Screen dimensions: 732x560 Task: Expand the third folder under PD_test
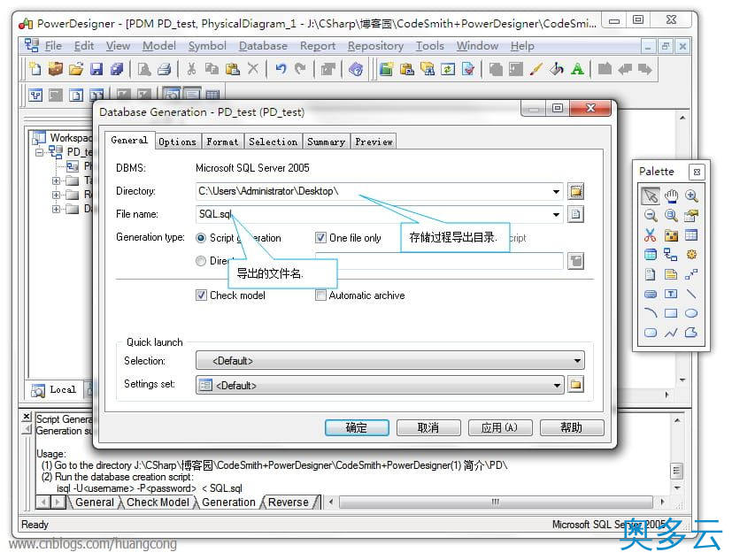coord(56,209)
